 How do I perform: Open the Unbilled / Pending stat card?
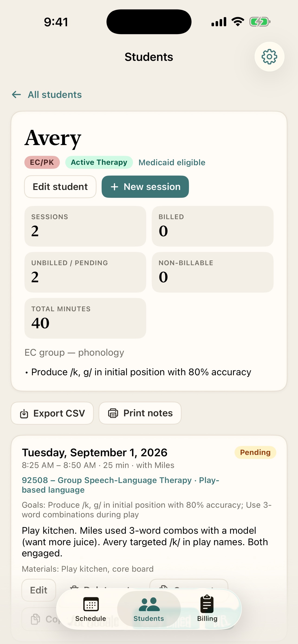(85, 272)
